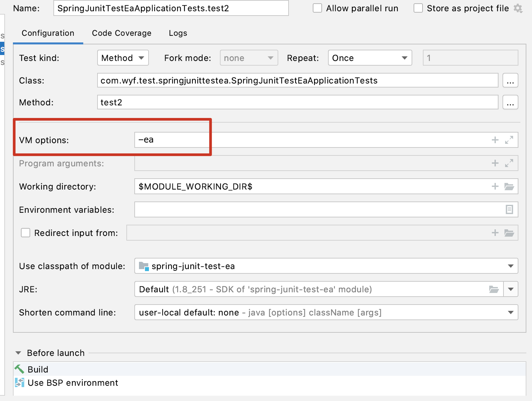Screen dimensions: 532x401
Task: Click the browse button next to Method field
Action: pos(510,102)
